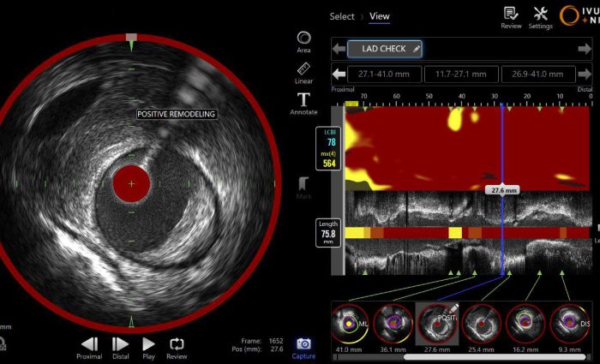Select the Linear measurement tool
600x364 pixels.
(x=303, y=70)
